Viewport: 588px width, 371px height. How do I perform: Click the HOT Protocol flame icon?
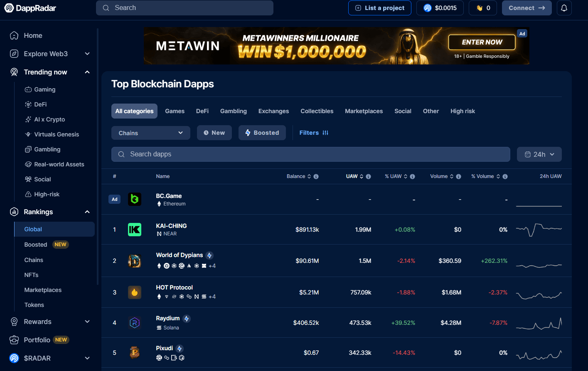tap(134, 292)
